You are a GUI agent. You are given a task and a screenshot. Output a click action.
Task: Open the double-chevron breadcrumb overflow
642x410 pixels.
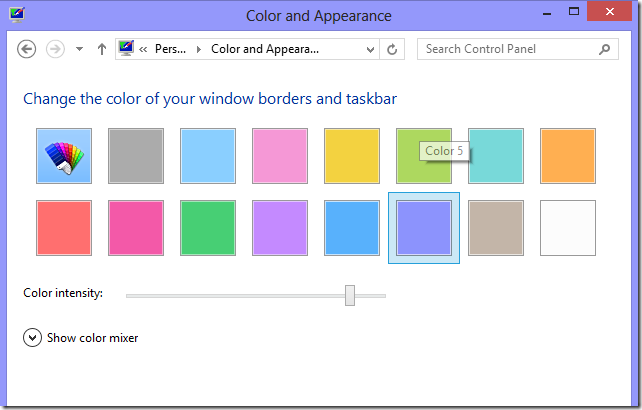[x=143, y=50]
